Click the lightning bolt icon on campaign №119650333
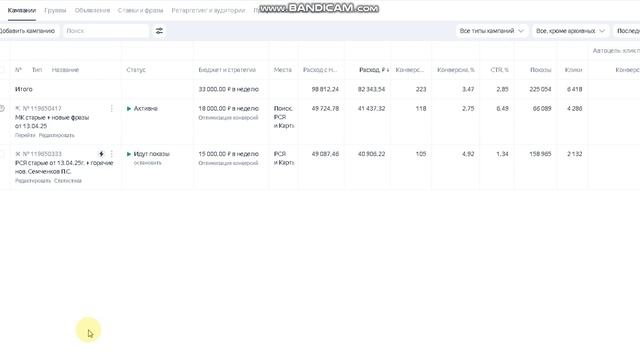The image size is (640, 360). point(101,154)
